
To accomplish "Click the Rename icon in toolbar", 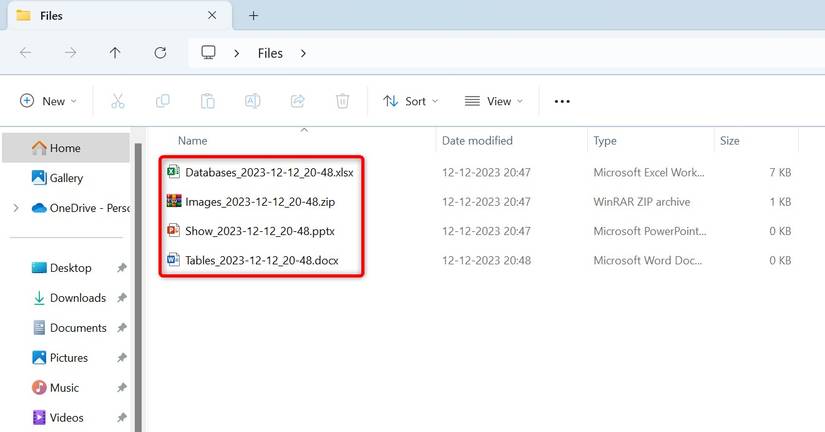I will coord(253,101).
